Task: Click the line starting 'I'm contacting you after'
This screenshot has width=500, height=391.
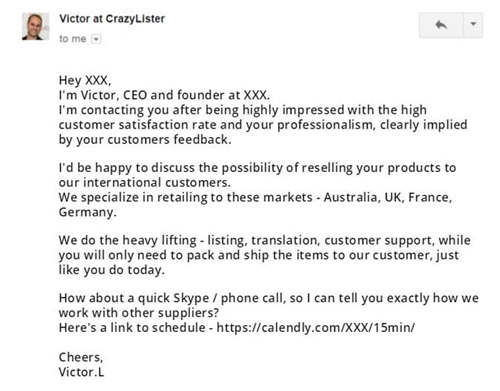Action: coord(243,110)
